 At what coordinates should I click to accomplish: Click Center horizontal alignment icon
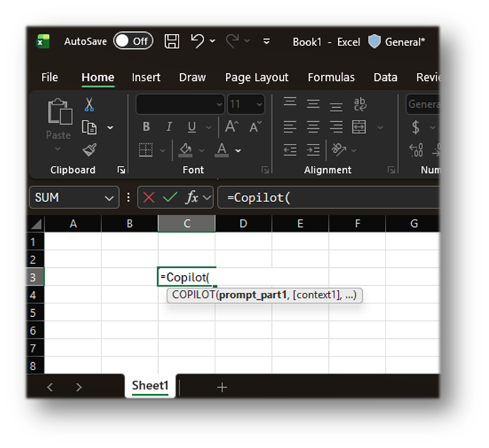click(313, 127)
